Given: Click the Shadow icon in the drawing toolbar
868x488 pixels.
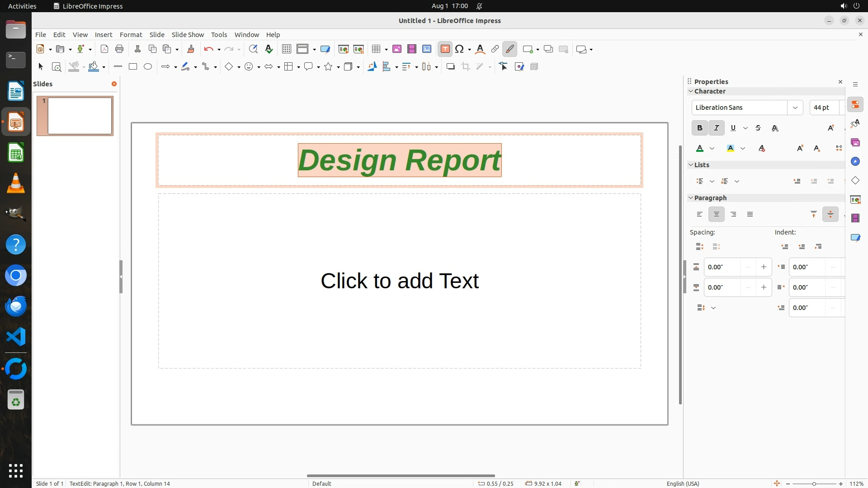Looking at the screenshot, I should 450,67.
